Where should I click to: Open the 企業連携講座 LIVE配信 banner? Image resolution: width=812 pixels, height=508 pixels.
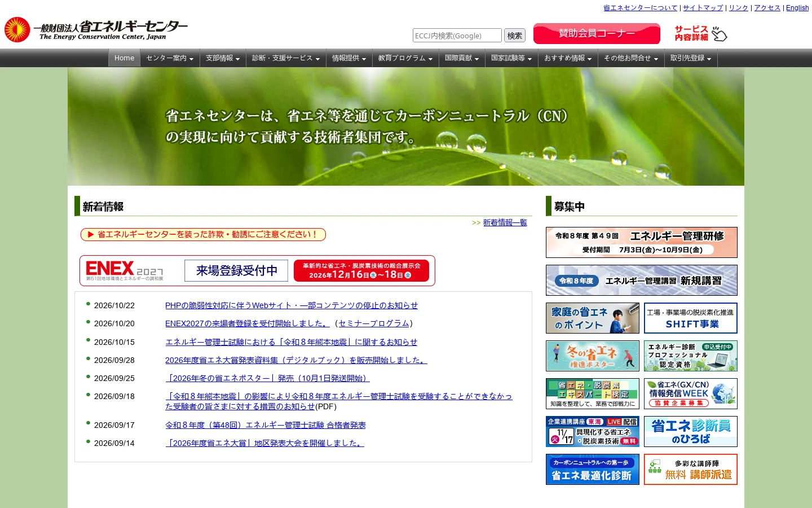pos(593,431)
